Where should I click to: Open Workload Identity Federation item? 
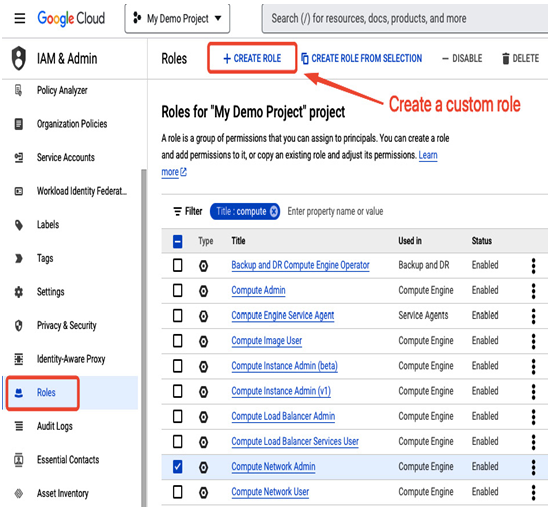[82, 191]
